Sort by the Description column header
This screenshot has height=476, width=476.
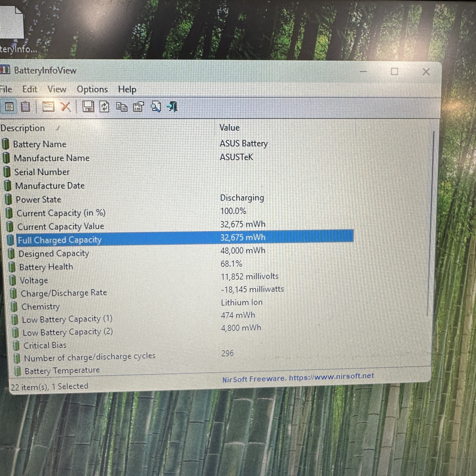coord(23,128)
